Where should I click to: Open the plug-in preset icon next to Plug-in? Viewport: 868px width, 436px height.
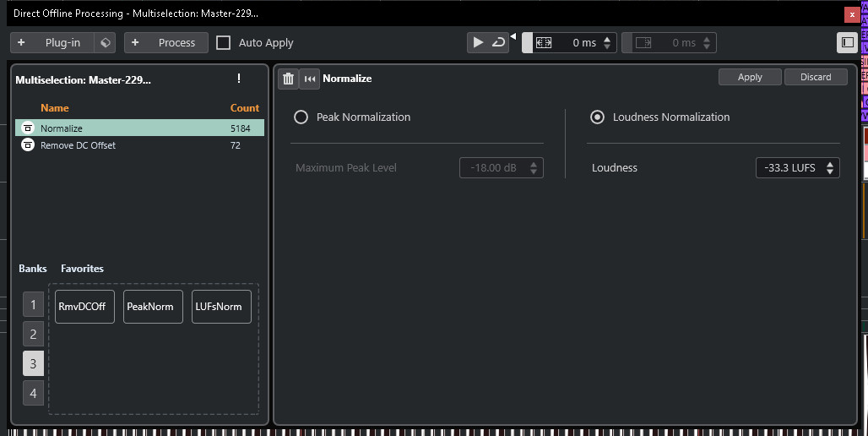point(106,42)
